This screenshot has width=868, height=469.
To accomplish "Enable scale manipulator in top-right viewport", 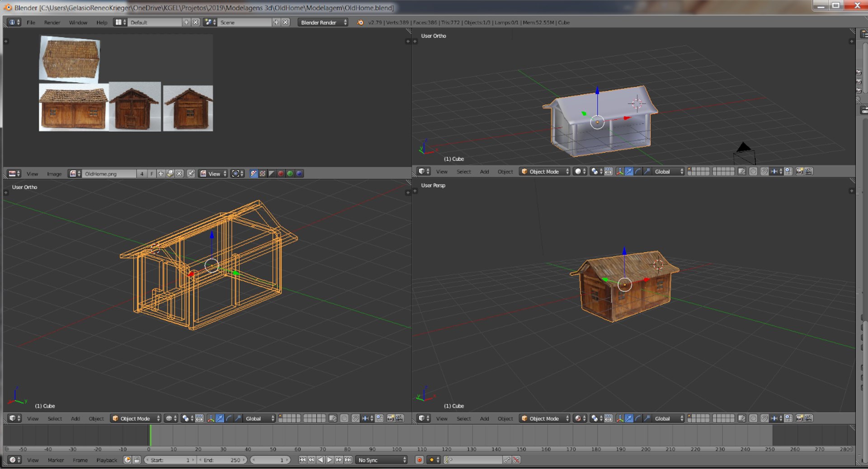I will tap(647, 172).
